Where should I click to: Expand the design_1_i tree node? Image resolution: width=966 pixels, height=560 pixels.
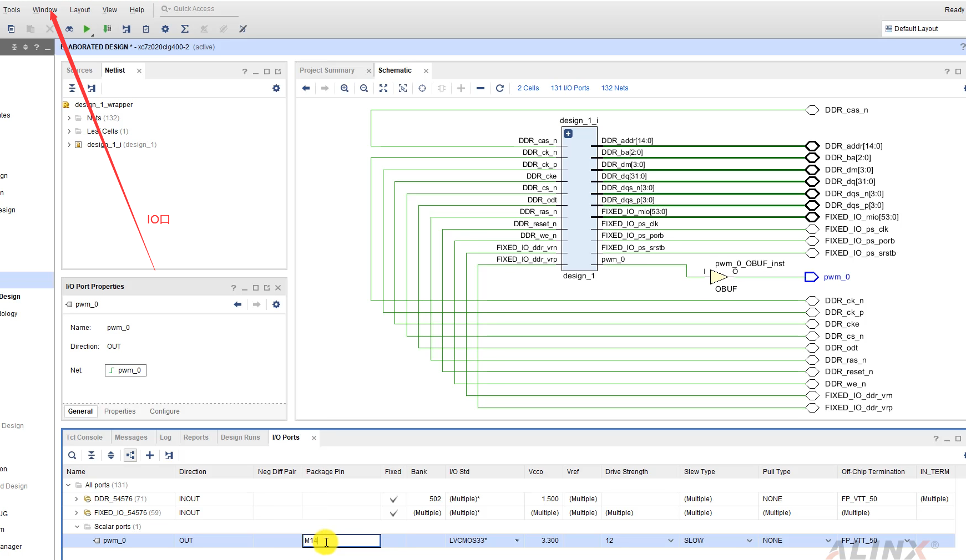tap(69, 145)
